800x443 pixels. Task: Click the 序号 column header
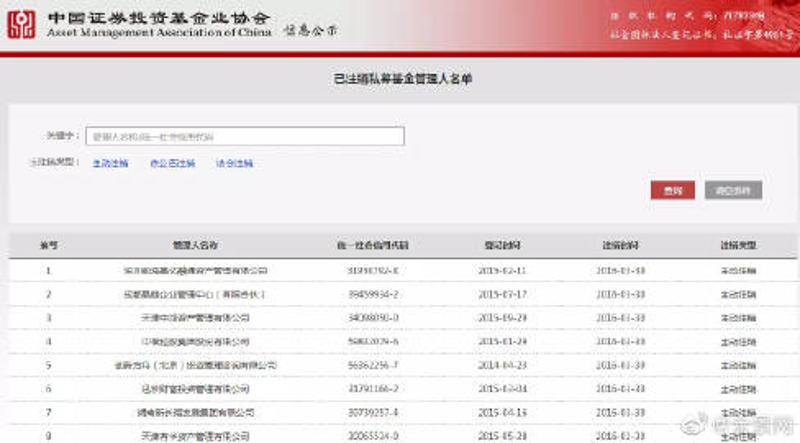point(49,245)
